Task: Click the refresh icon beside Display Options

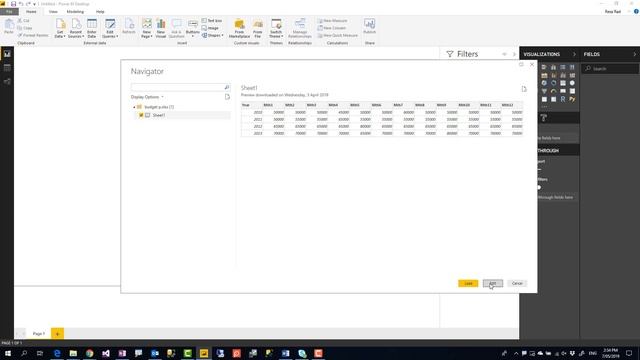Action: (x=227, y=97)
